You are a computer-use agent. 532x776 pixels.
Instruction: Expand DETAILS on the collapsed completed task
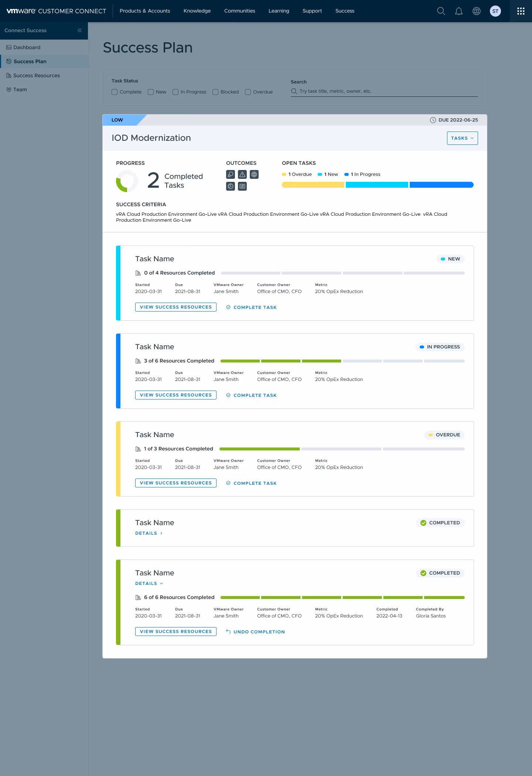(x=149, y=533)
